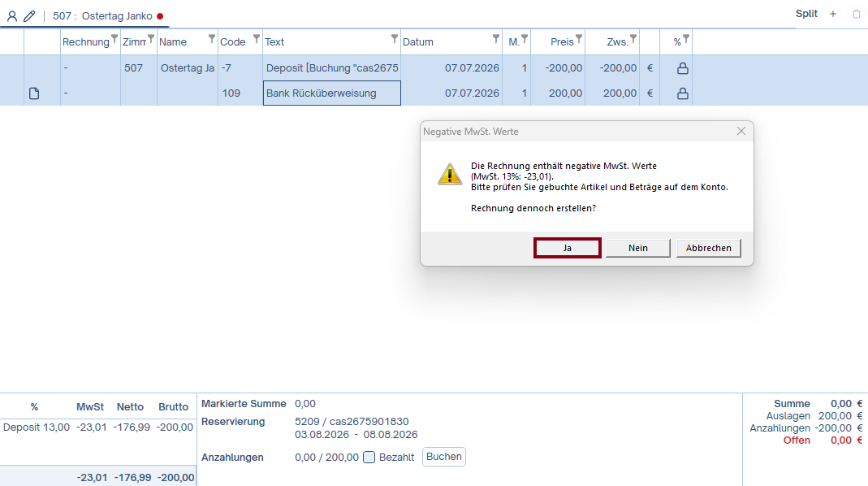868x486 pixels.
Task: Click the pencil edit icon
Action: (x=29, y=16)
